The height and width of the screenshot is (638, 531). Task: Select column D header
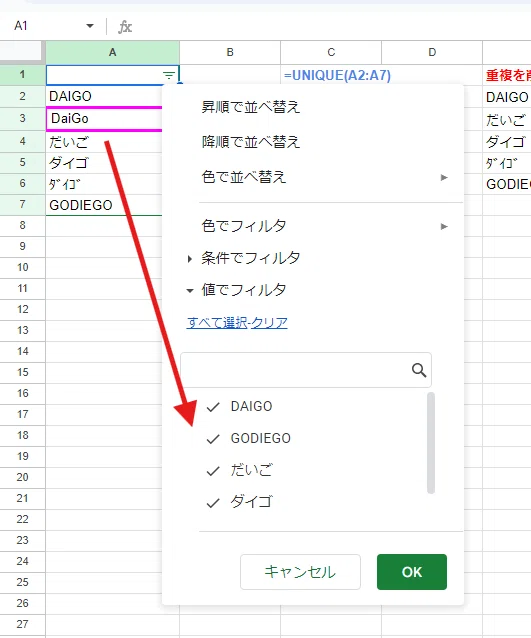[x=432, y=52]
